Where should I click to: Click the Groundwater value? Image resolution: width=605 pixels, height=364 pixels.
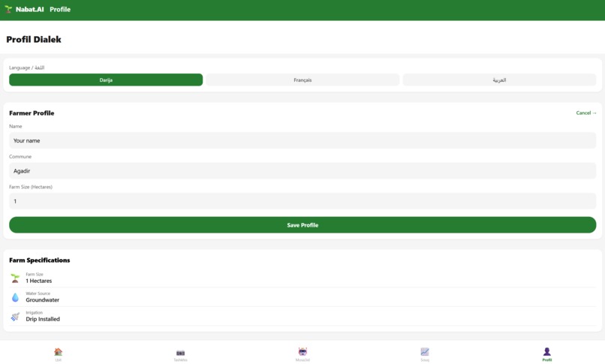coord(43,300)
